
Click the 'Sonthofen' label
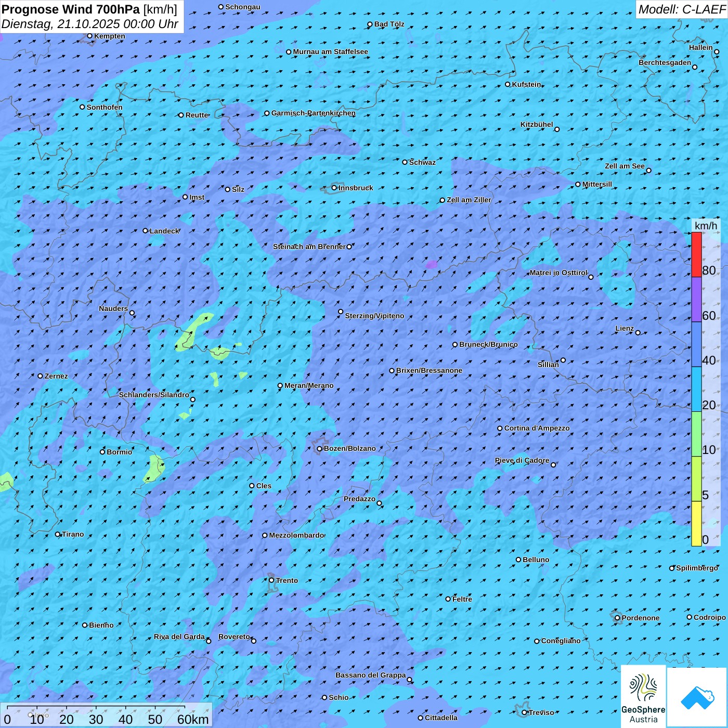pyautogui.click(x=105, y=107)
